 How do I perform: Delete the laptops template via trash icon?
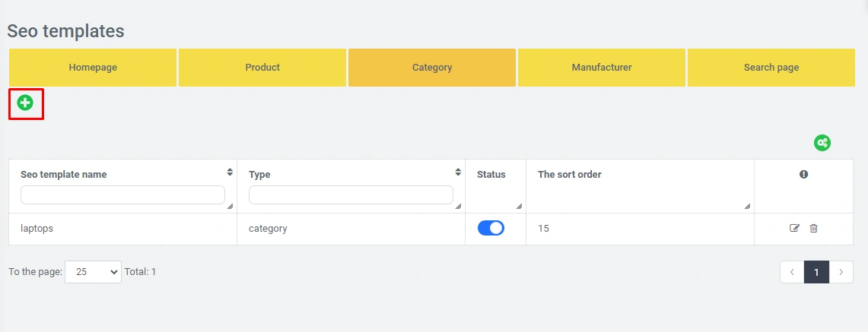click(x=813, y=228)
